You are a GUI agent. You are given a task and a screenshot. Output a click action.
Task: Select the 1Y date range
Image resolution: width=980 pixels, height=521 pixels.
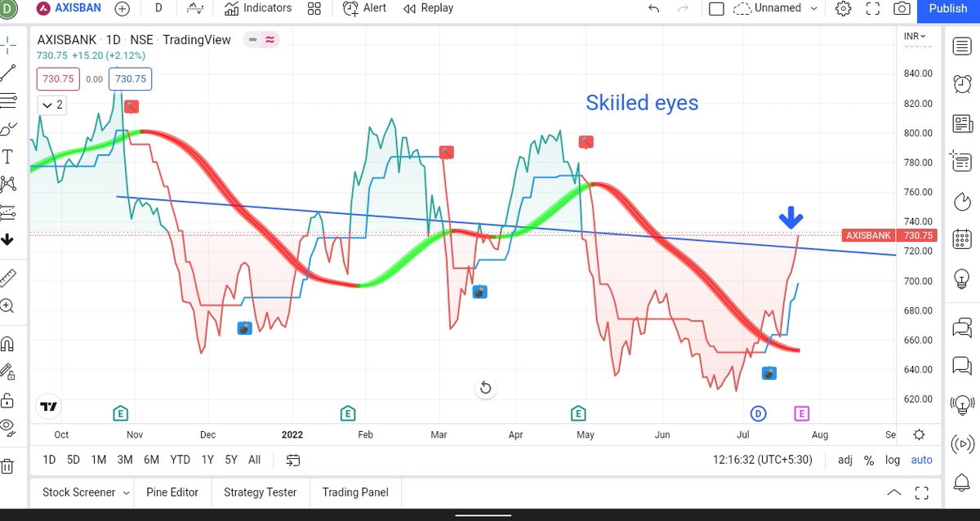click(x=207, y=460)
